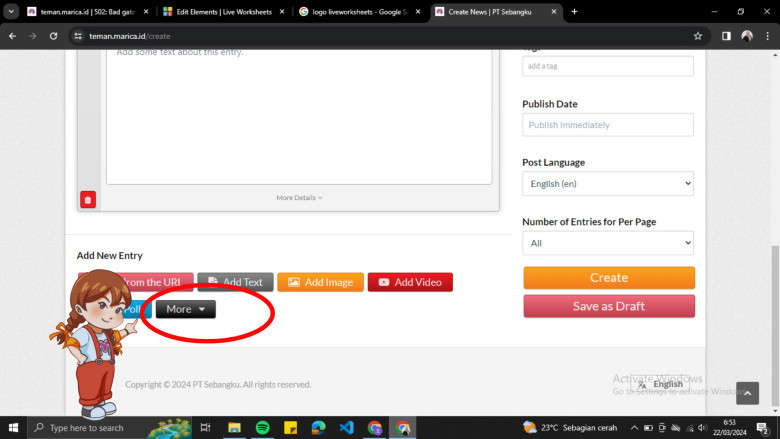Image resolution: width=780 pixels, height=439 pixels.
Task: Open File Explorer in the taskbar
Action: (234, 427)
